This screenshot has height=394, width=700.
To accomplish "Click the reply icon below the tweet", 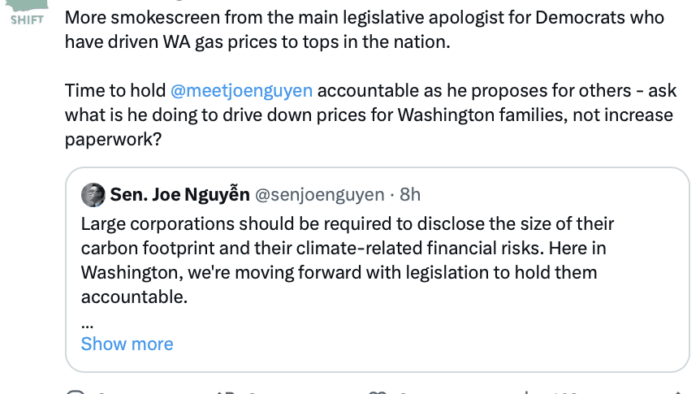I will [x=75, y=392].
